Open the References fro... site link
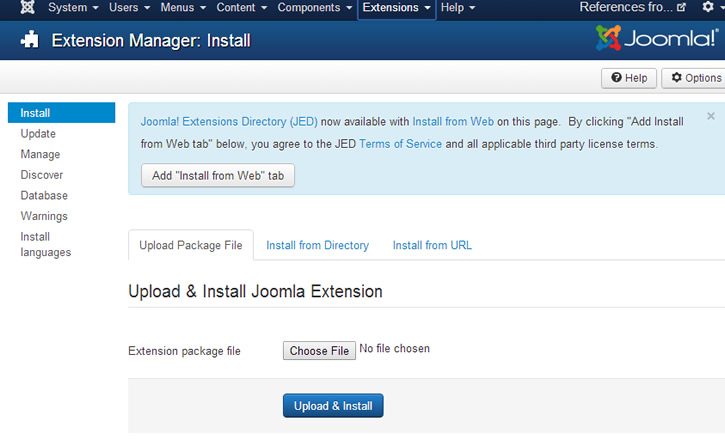This screenshot has width=725, height=440. click(632, 7)
